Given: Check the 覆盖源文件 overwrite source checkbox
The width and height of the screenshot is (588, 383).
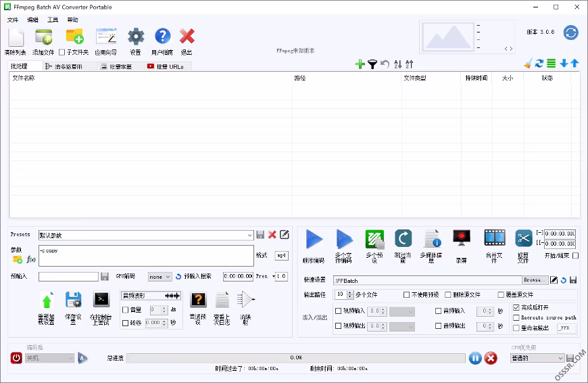Looking at the screenshot, I should pos(501,295).
